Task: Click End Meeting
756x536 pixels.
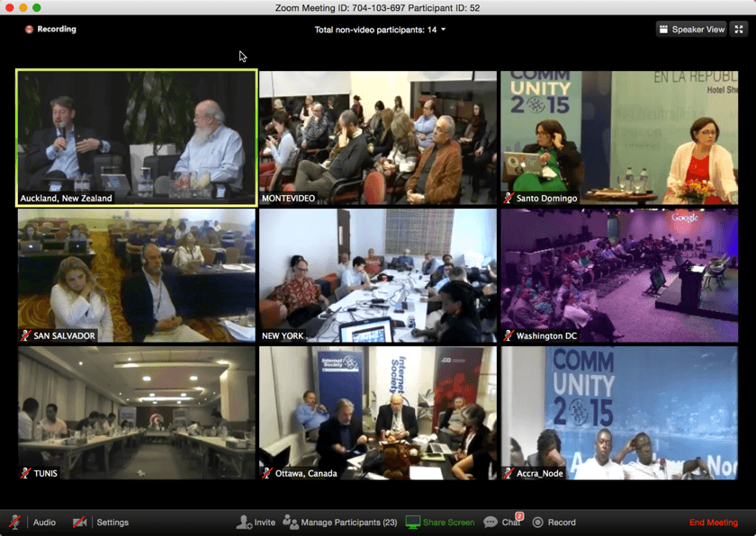Action: pos(713,522)
